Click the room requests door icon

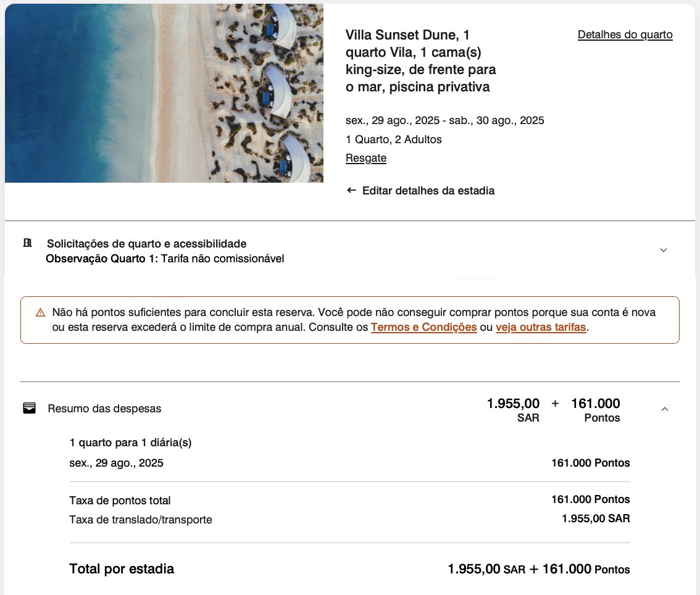(28, 243)
